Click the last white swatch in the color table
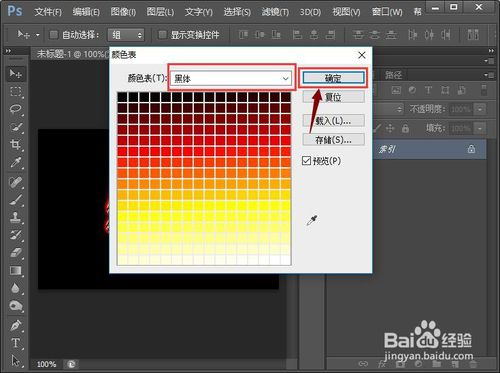 (286, 260)
